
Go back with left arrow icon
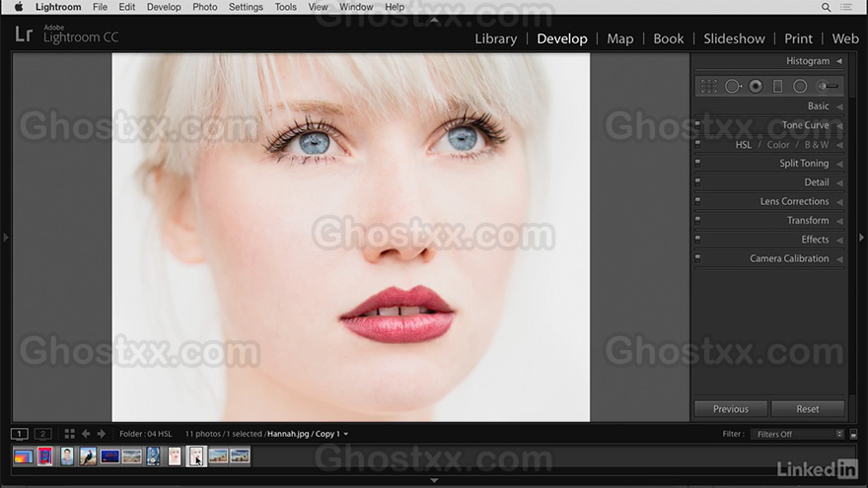pos(86,434)
